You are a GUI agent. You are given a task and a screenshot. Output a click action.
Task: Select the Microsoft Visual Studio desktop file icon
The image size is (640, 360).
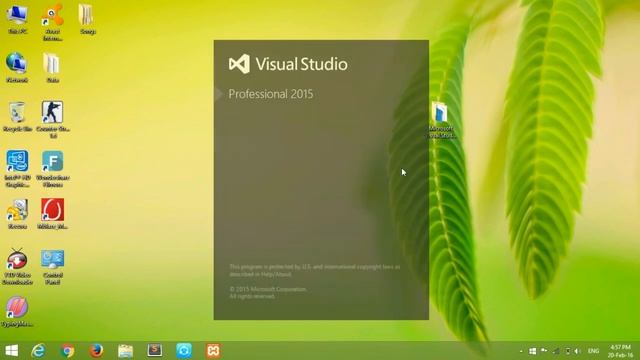pyautogui.click(x=441, y=120)
